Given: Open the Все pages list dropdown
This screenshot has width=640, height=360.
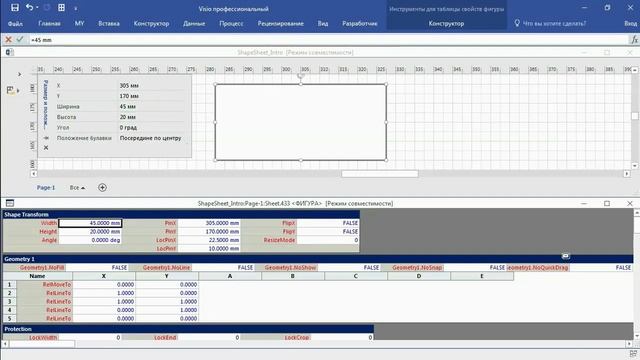Looking at the screenshot, I should click(x=77, y=188).
